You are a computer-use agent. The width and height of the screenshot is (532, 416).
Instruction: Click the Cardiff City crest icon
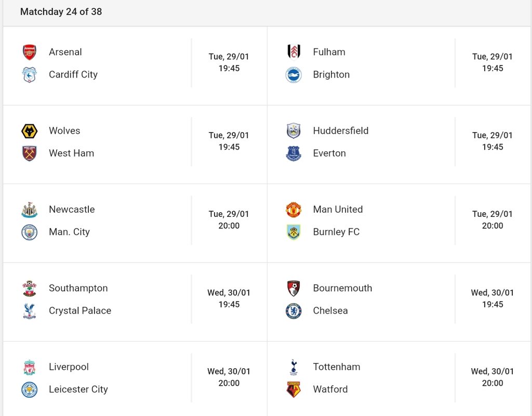point(30,75)
